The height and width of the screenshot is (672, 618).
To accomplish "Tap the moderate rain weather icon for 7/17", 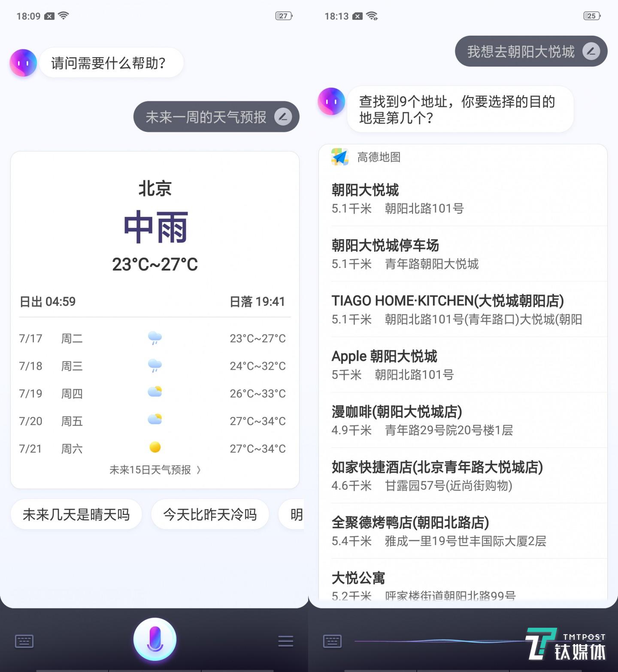I will tap(154, 338).
